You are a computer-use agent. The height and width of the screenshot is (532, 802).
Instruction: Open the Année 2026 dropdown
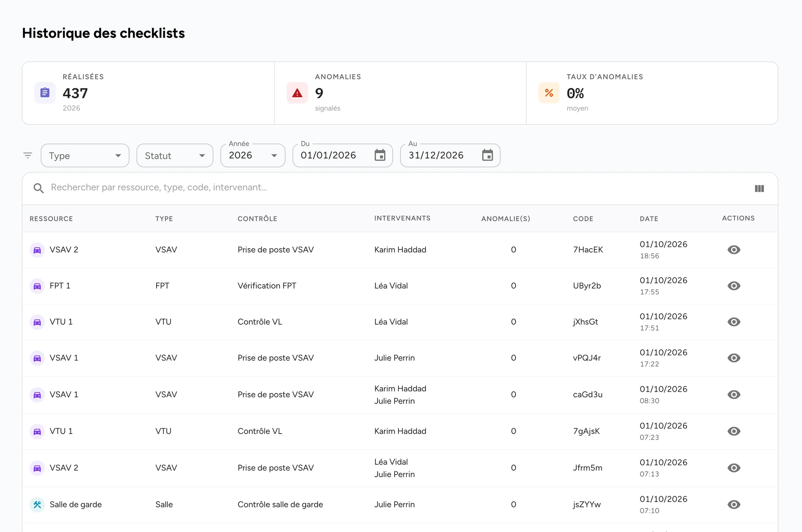(x=253, y=155)
